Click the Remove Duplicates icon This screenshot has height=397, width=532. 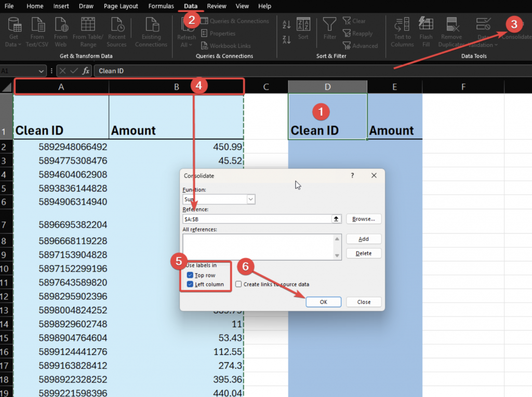[x=451, y=24]
